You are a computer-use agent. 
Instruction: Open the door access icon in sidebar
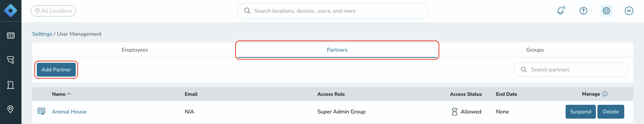pyautogui.click(x=11, y=85)
